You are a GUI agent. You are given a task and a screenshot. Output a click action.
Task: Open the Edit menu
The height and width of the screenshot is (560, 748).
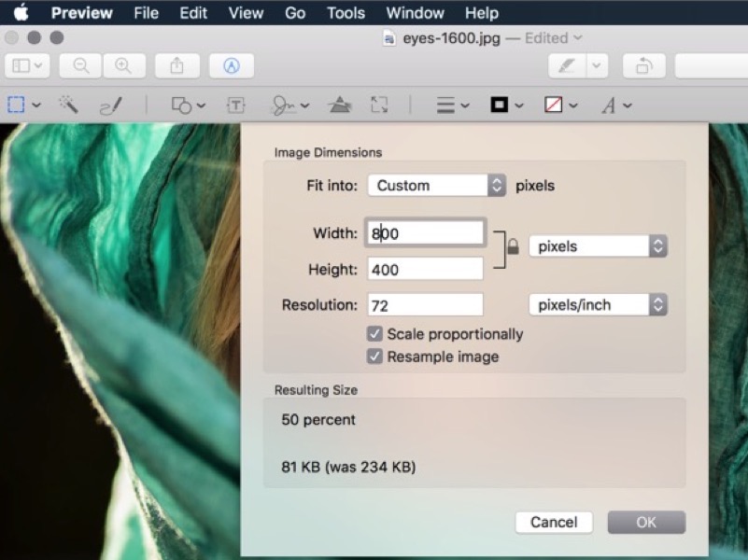coord(193,13)
